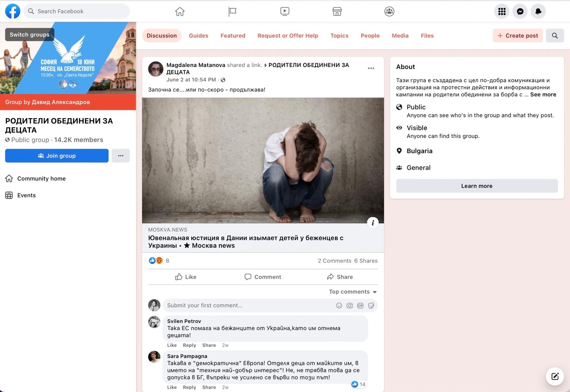This screenshot has height=392, width=570.
Task: Go to Facebook Home via house icon
Action: [x=180, y=11]
